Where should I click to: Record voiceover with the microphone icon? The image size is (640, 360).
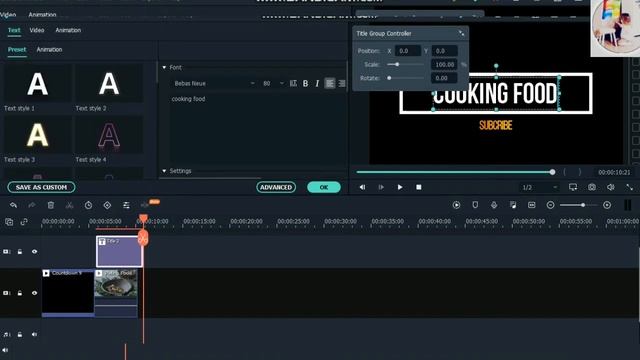(x=494, y=205)
